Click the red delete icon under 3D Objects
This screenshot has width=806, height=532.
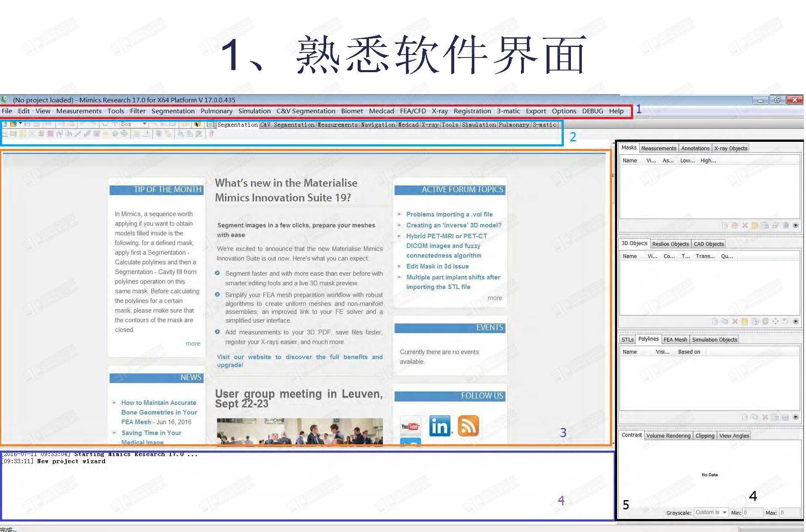735,321
